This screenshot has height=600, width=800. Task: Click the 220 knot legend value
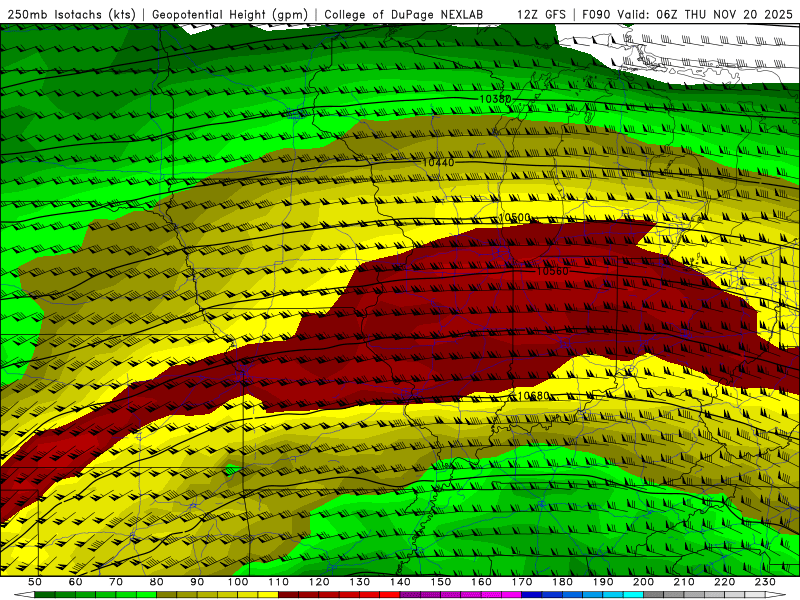(724, 582)
